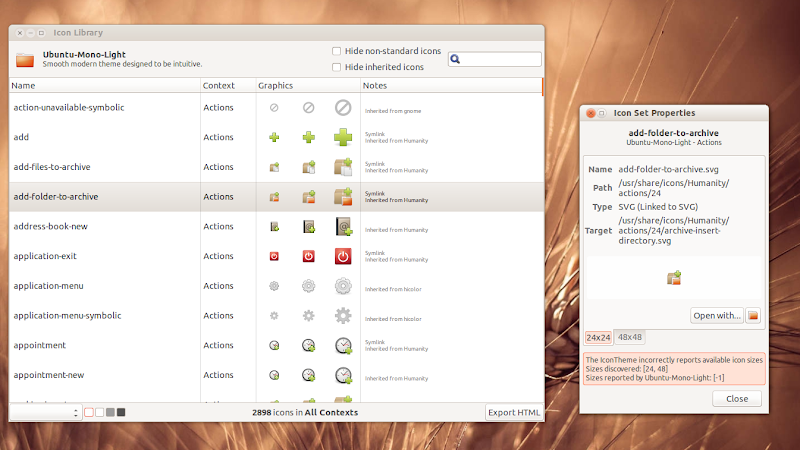Click the small action-unavailable-symbolic icon
Screen dimensions: 800x450
274,108
